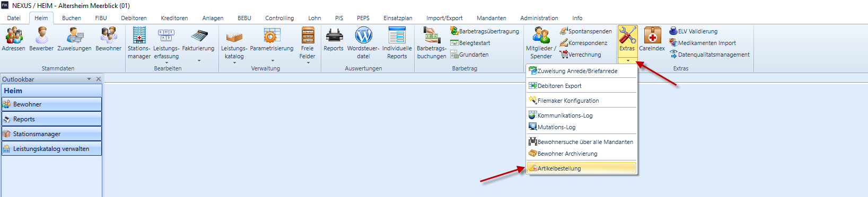
Task: Expand the Leistungskatalog dropdown arrow
Action: tap(234, 63)
